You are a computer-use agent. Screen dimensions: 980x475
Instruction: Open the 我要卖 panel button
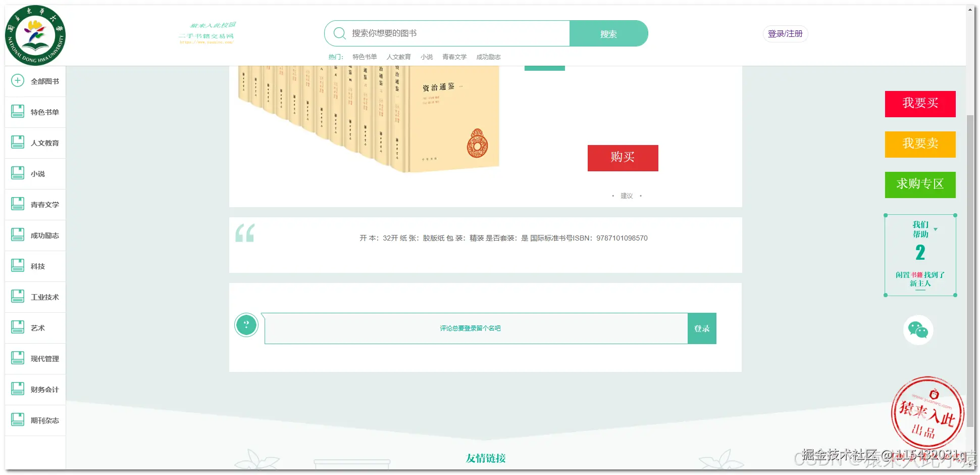tap(920, 144)
